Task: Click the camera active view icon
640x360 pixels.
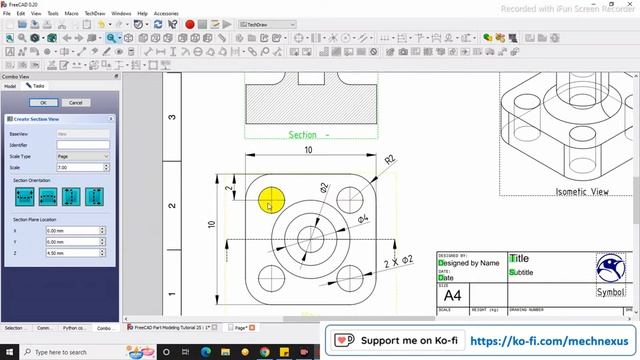Action: (x=403, y=52)
